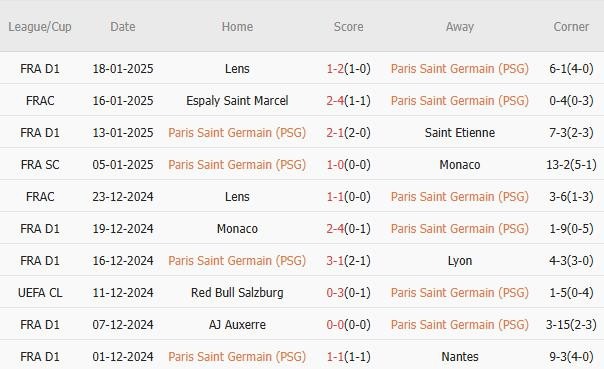Click the League/Cup column header

coord(40,27)
